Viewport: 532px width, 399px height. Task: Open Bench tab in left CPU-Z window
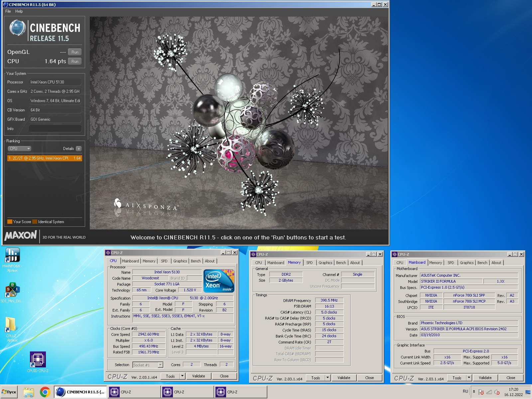pyautogui.click(x=196, y=261)
